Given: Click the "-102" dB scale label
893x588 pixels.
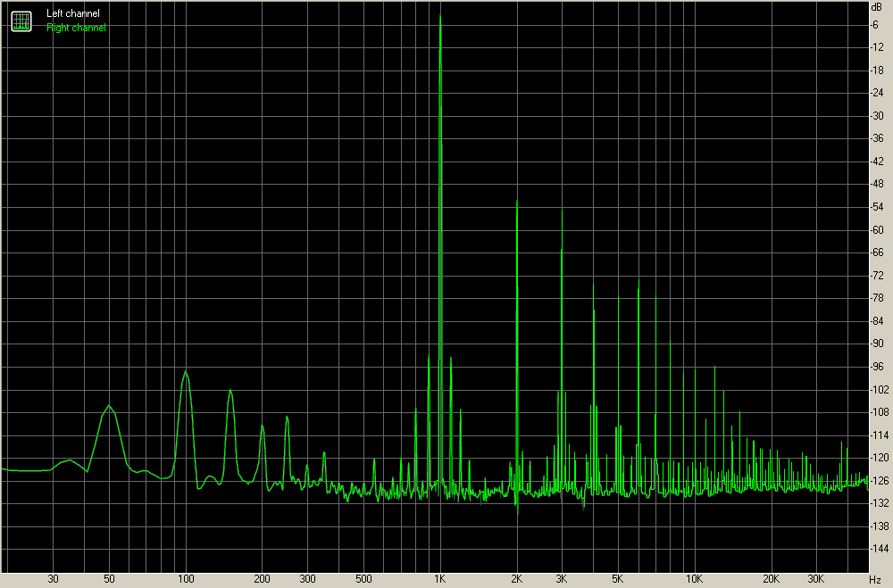Looking at the screenshot, I should point(879,389).
